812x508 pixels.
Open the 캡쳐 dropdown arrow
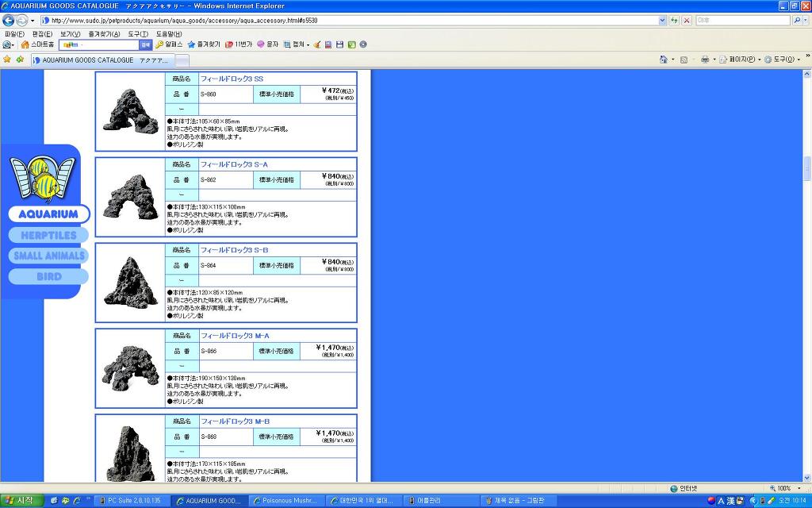tap(308, 45)
